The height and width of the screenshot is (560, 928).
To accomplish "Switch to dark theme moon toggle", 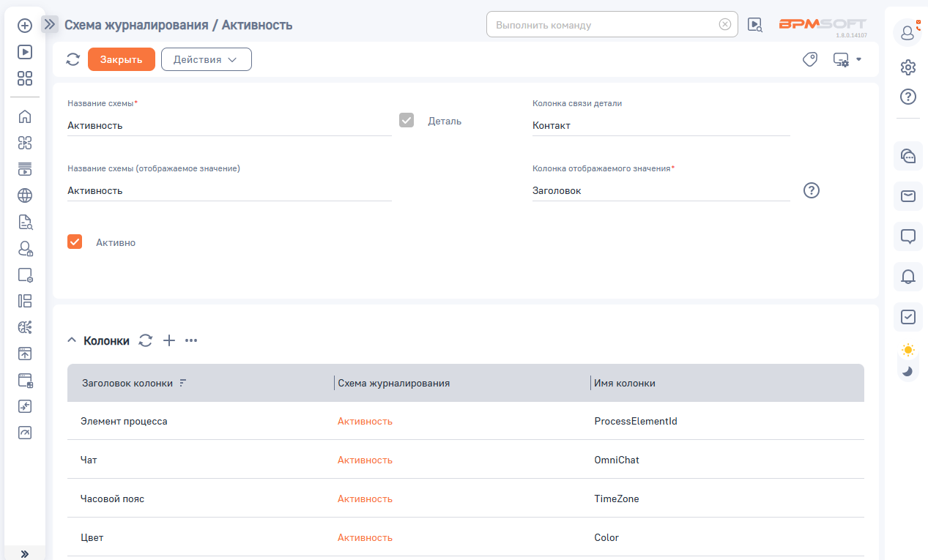I will pyautogui.click(x=907, y=371).
